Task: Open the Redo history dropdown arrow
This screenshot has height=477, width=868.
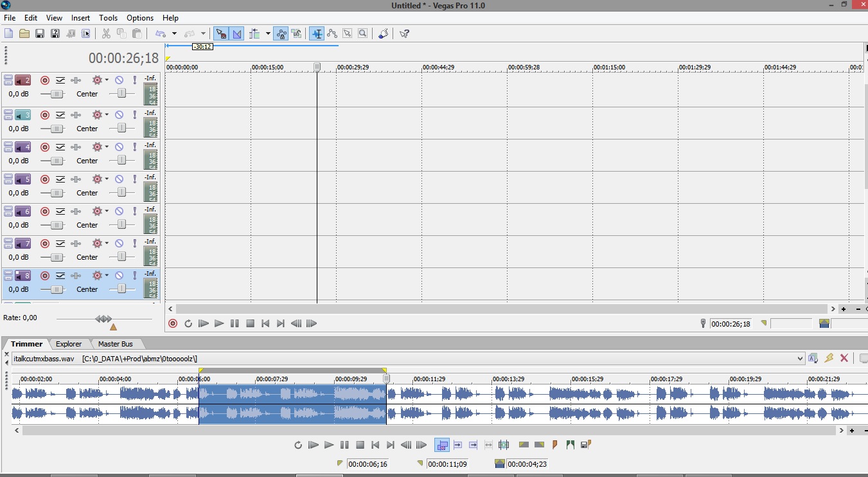Action: coord(204,33)
